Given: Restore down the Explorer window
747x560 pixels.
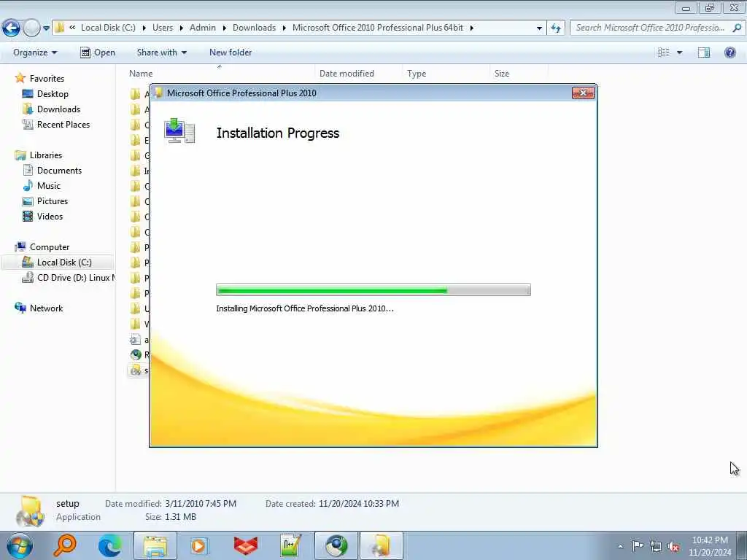Looking at the screenshot, I should point(710,7).
